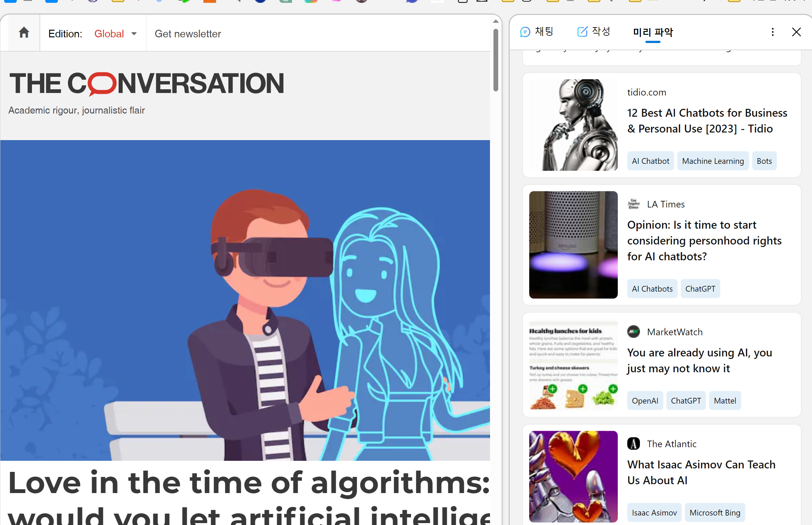Close the sidebar panel with X icon
Image resolution: width=812 pixels, height=525 pixels.
click(x=796, y=32)
